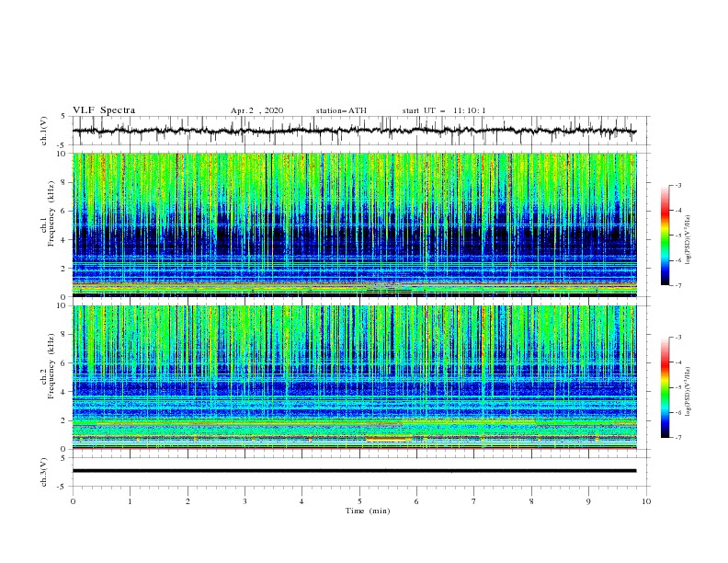Screen dimensions: 728x563
Task: Click the "-3" tick on ch.2 colorbar
Action: (x=678, y=338)
